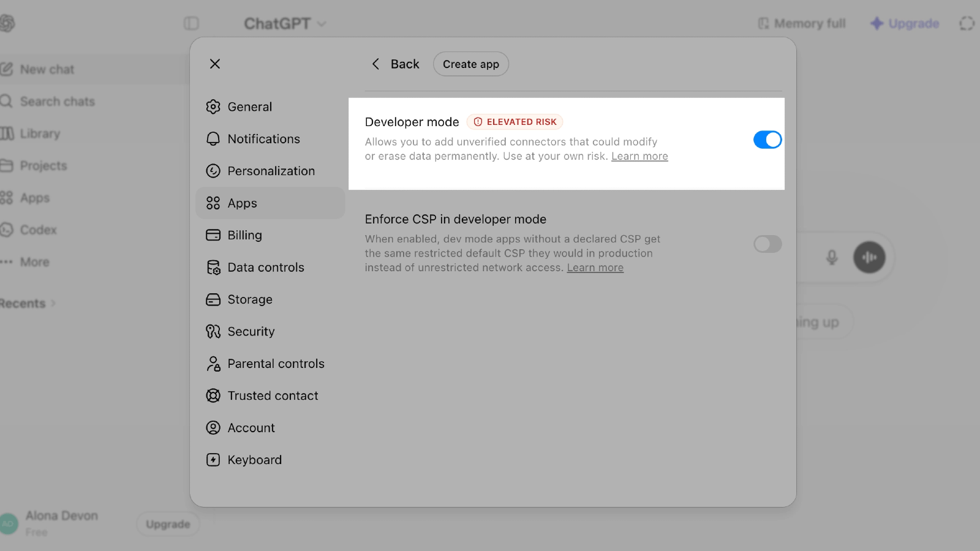Click the Data controls database icon

213,268
